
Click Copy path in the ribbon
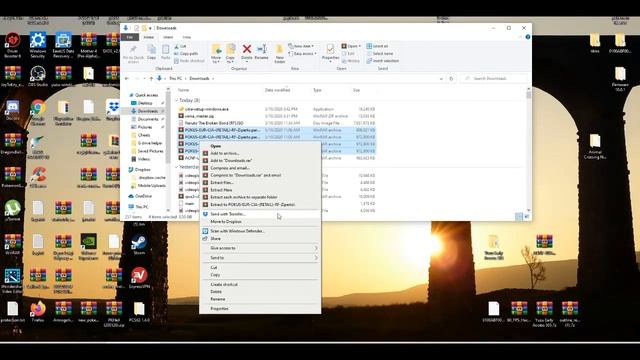(186, 53)
